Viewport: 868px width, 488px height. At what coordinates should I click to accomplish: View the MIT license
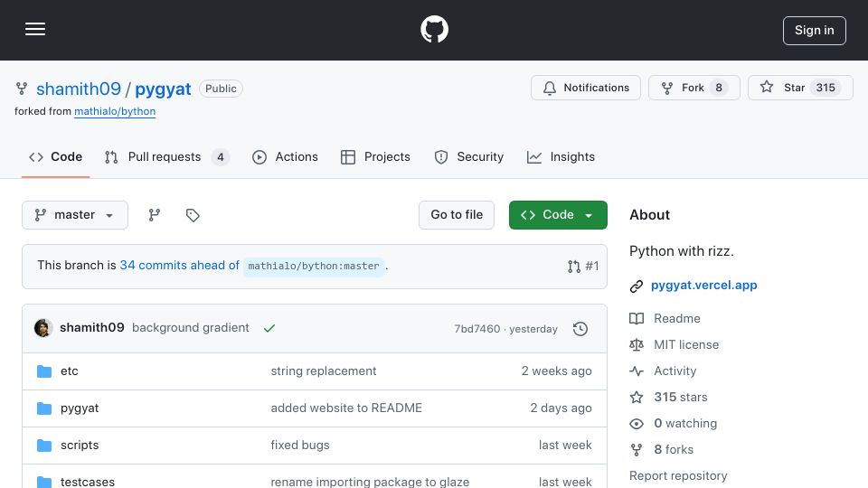click(686, 344)
